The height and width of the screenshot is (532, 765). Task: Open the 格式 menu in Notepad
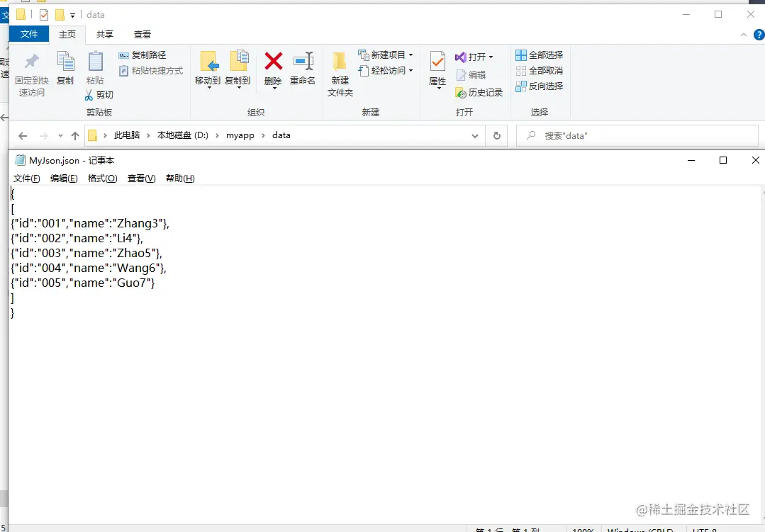click(x=101, y=179)
